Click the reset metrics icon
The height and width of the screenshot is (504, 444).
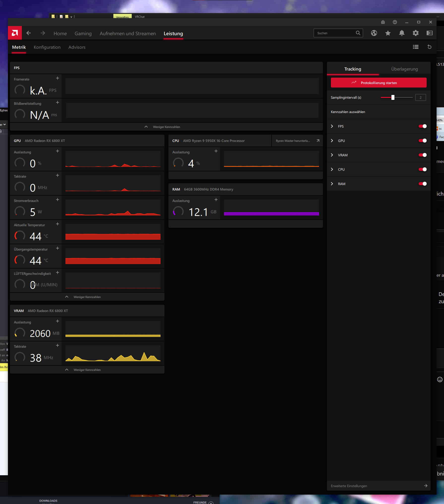[x=430, y=47]
